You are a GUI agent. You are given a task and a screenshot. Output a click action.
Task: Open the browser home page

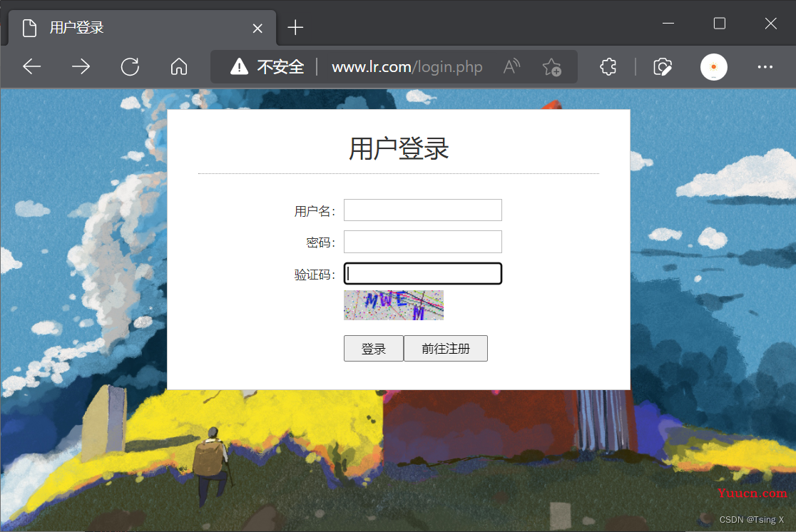[179, 66]
